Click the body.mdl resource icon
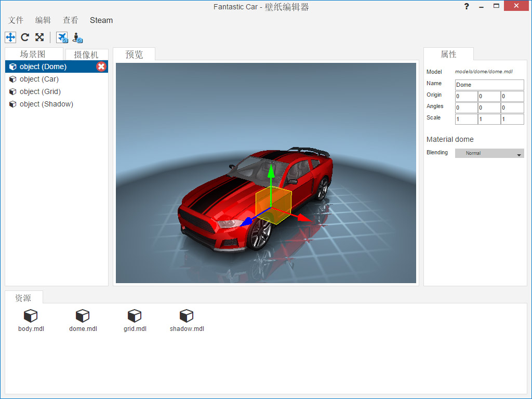This screenshot has width=532, height=399. (31, 316)
